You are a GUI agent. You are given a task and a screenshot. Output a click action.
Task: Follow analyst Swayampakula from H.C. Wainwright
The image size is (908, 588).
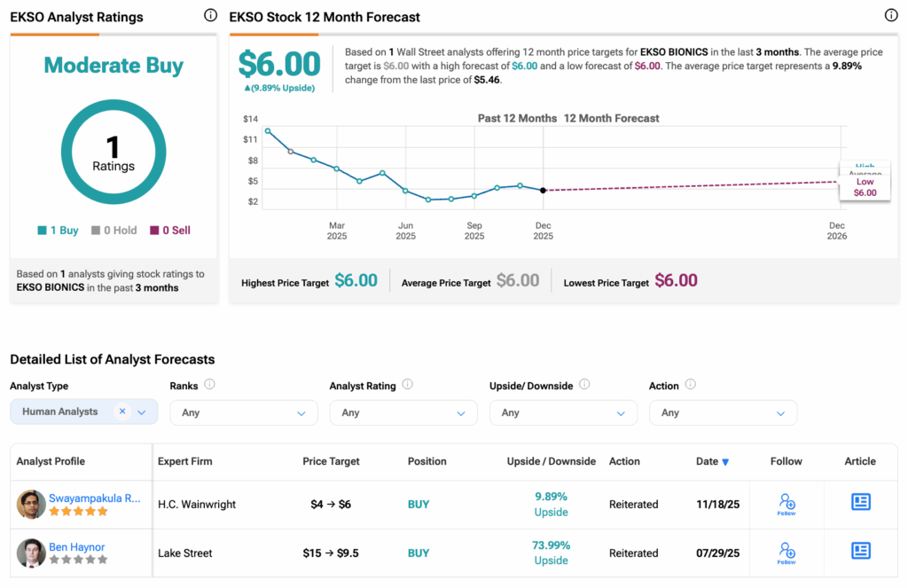click(x=786, y=504)
